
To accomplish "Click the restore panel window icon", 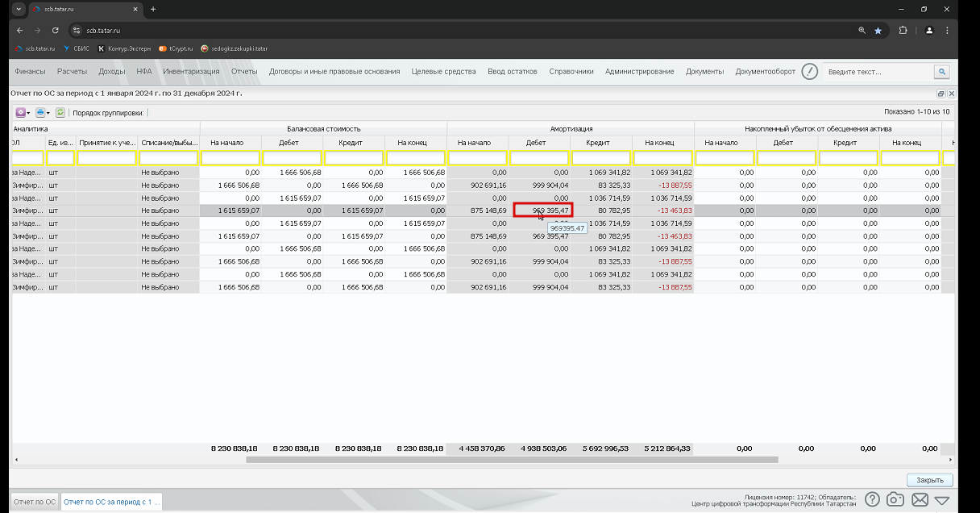I will 942,94.
